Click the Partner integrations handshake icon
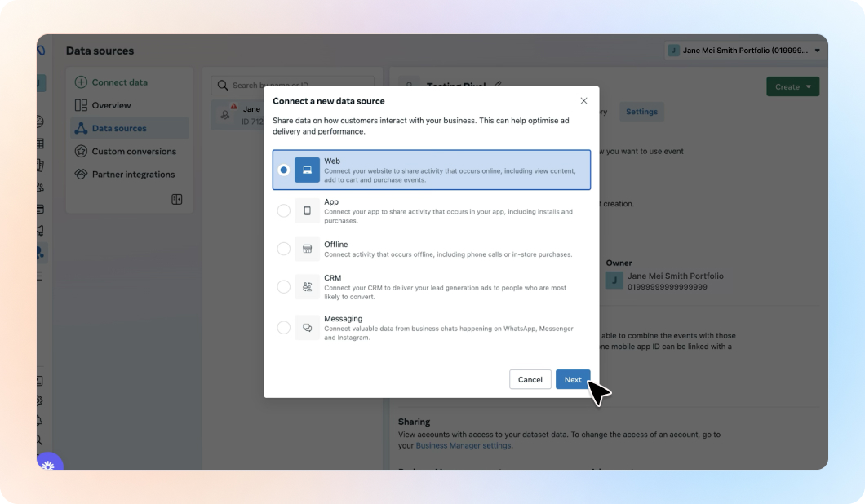Image resolution: width=865 pixels, height=504 pixels. pos(81,175)
